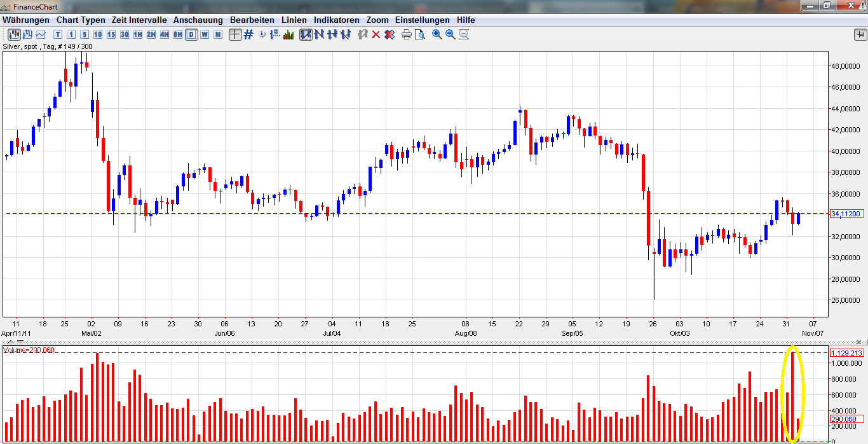Toggle the volume bars icon
Image resolution: width=868 pixels, height=444 pixels.
pos(288,34)
